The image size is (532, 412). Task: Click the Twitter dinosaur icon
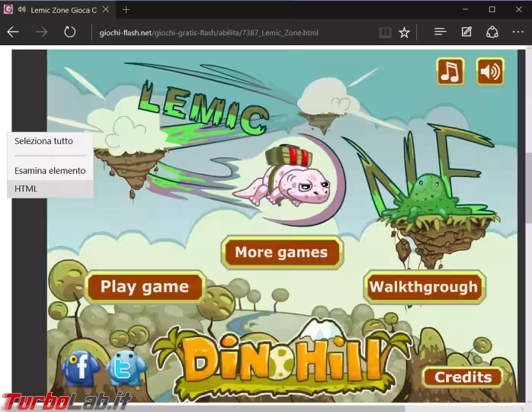pos(125,369)
